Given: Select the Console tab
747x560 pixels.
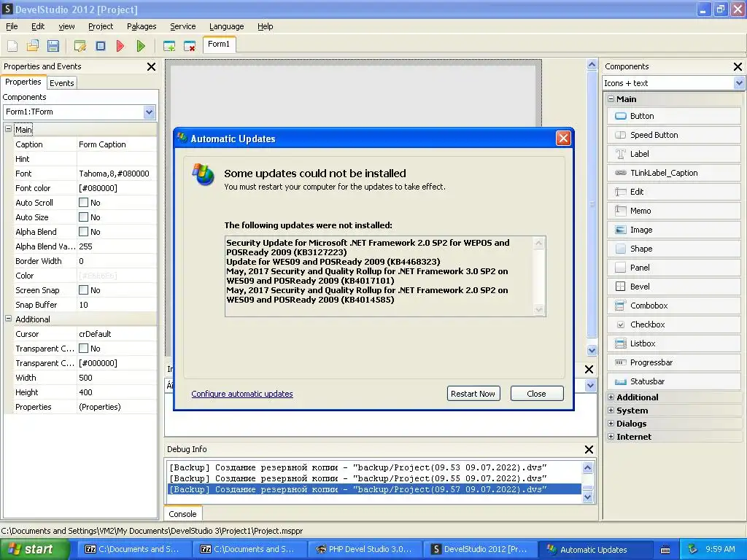Looking at the screenshot, I should tap(182, 514).
